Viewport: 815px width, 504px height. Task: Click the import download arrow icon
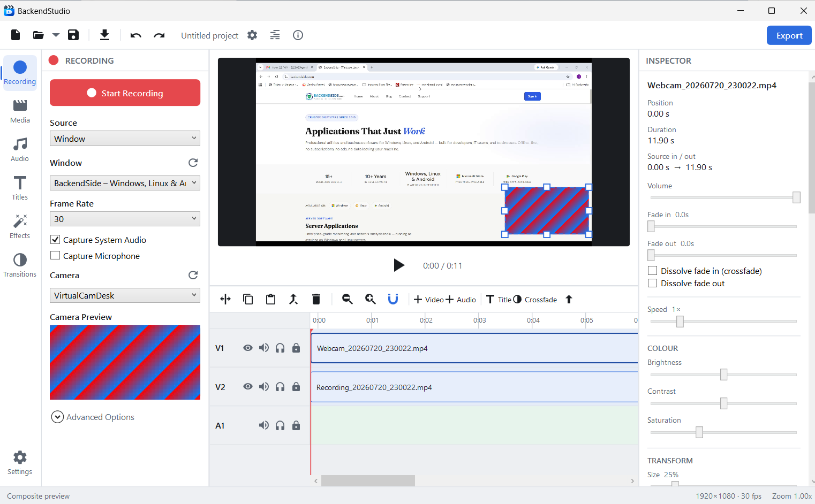tap(104, 35)
